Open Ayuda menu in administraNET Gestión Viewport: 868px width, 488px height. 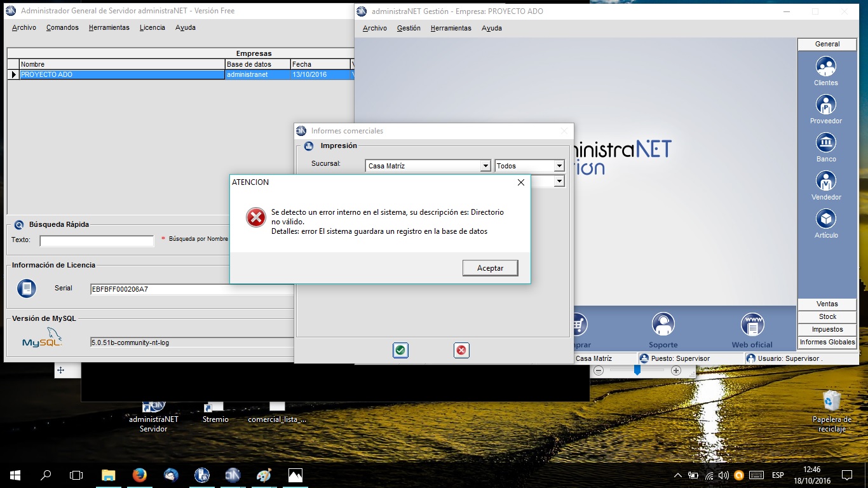tap(492, 29)
